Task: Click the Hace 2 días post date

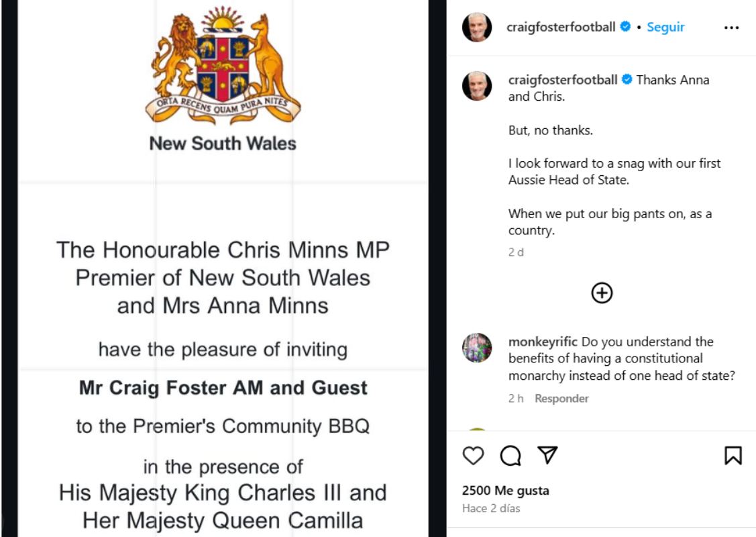Action: coord(491,508)
